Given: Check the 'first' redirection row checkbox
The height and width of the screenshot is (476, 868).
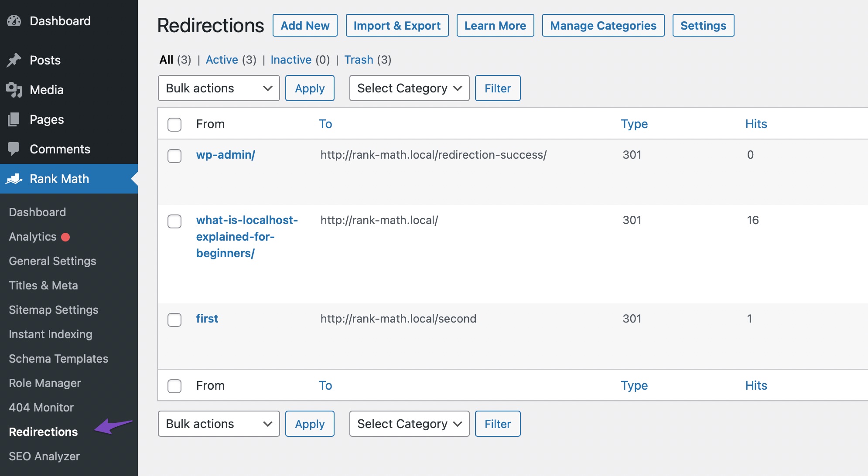Looking at the screenshot, I should [x=174, y=320].
